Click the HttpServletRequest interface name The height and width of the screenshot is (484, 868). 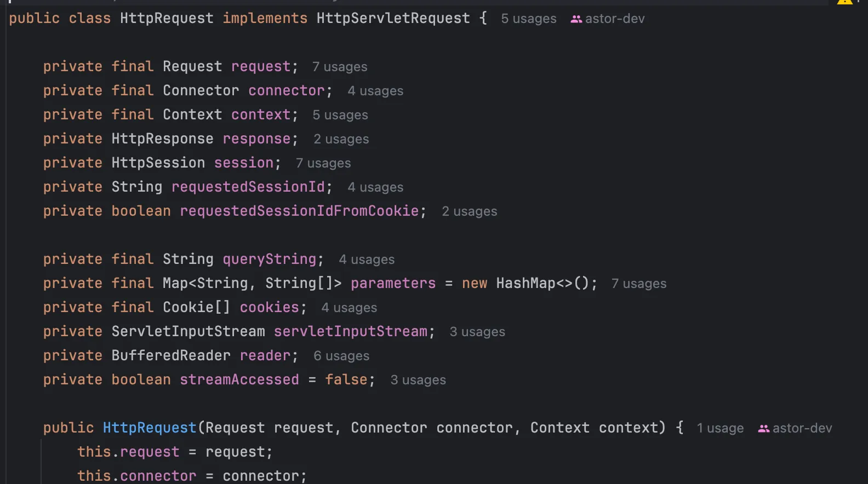point(393,19)
